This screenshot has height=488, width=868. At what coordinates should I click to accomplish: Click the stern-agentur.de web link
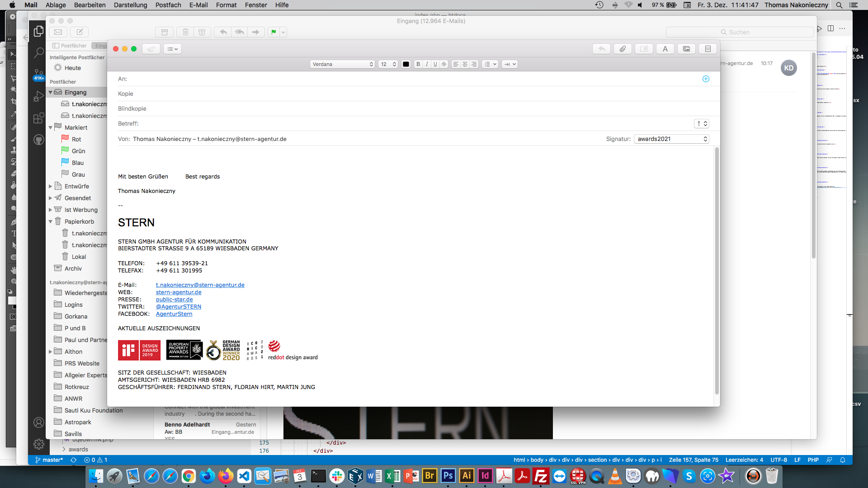[x=179, y=292]
